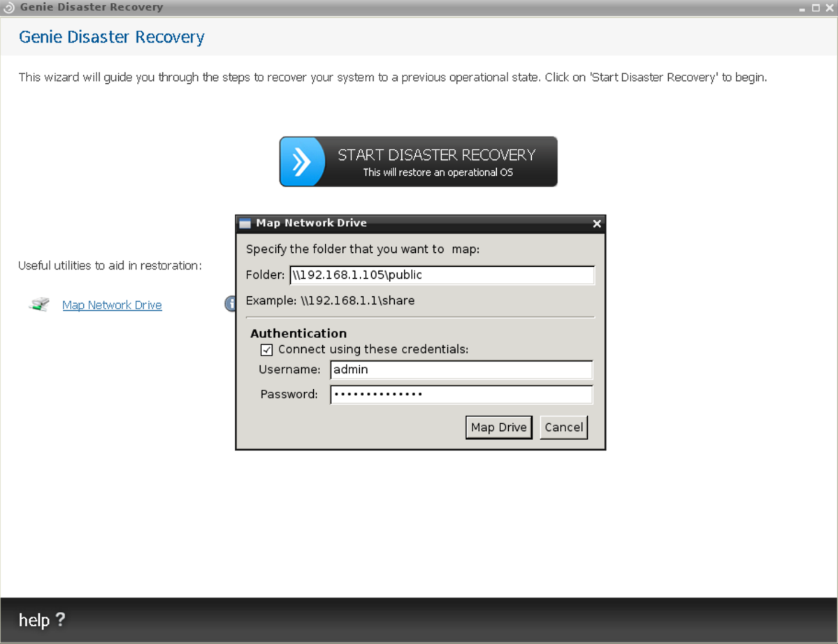Click the Map Drive button
Image resolution: width=838 pixels, height=644 pixels.
click(498, 427)
